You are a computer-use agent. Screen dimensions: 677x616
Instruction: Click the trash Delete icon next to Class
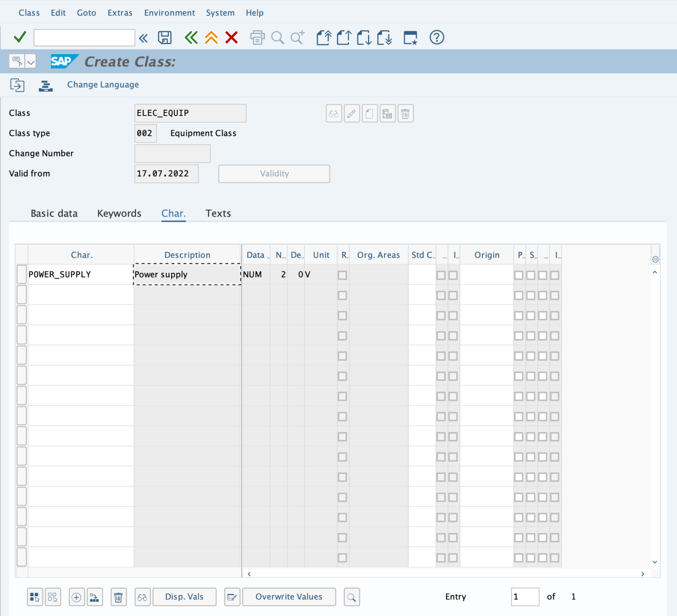pyautogui.click(x=405, y=113)
